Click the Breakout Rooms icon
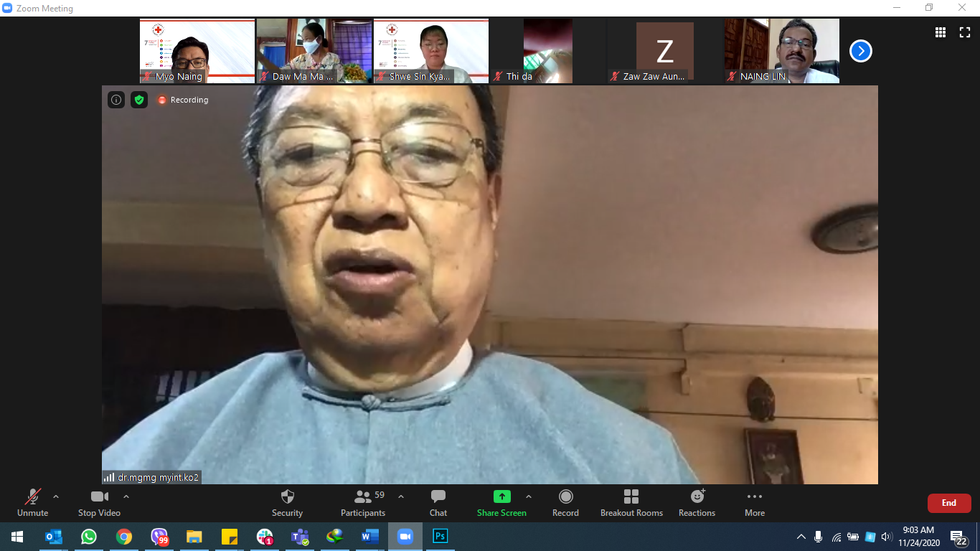 point(631,502)
